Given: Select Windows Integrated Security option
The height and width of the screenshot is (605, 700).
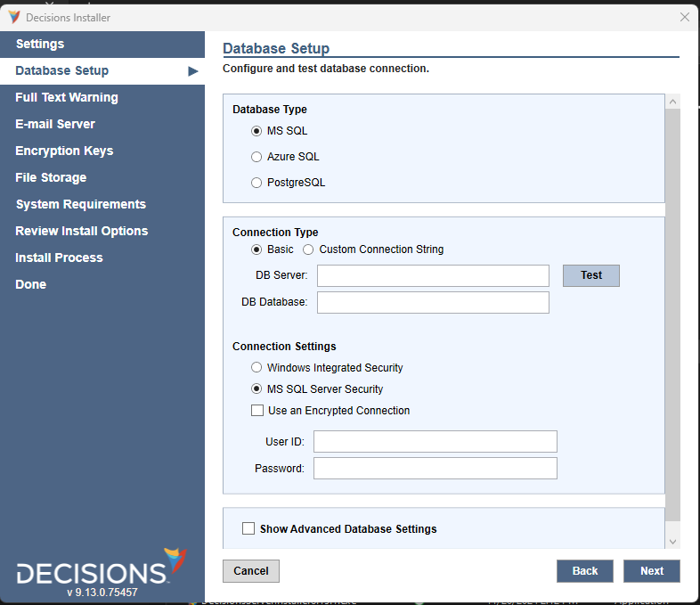Looking at the screenshot, I should point(256,368).
